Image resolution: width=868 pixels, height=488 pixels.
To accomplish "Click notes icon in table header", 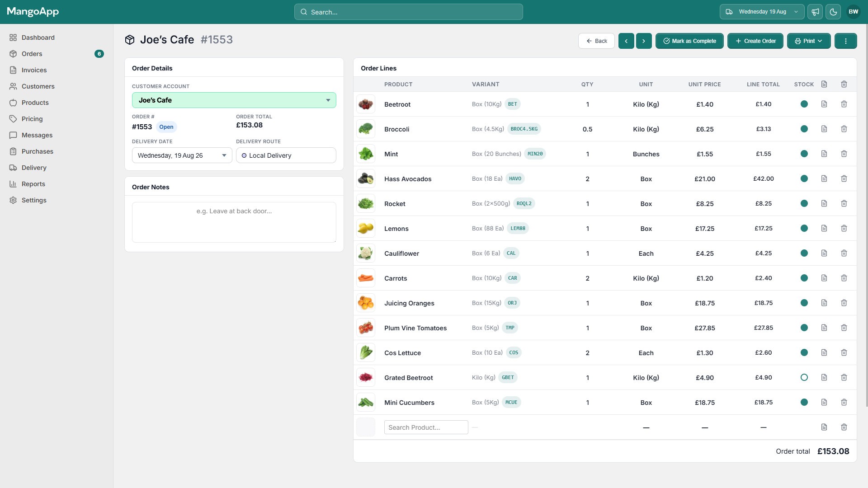I will (x=824, y=84).
